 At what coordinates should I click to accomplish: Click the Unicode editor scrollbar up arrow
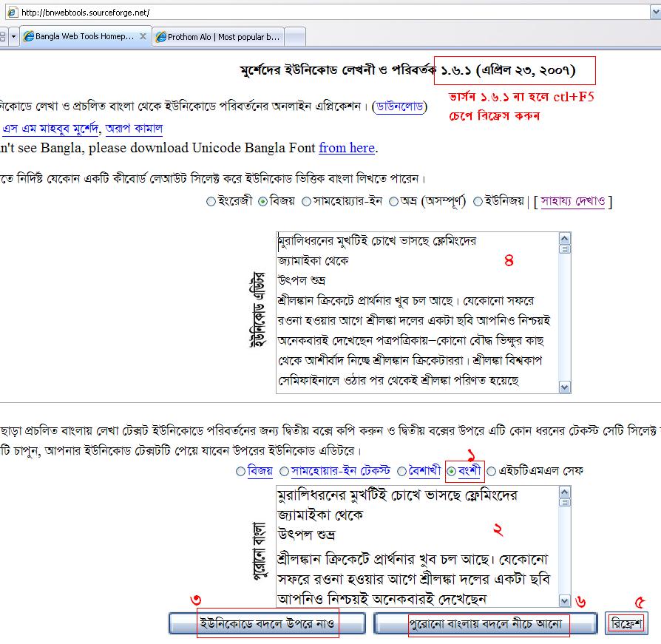tap(564, 239)
